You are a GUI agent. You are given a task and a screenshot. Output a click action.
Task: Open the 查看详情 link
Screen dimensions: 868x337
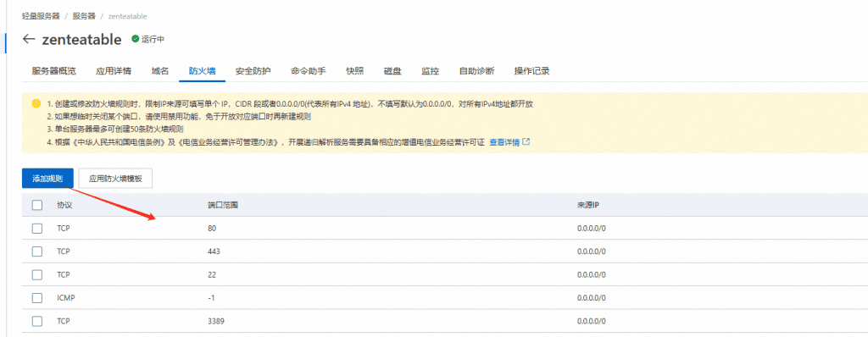504,142
